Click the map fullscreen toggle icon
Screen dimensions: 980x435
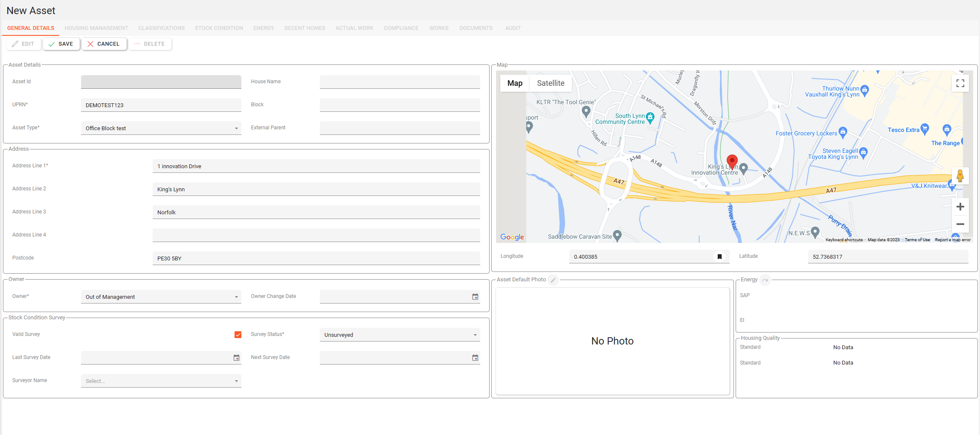point(960,84)
